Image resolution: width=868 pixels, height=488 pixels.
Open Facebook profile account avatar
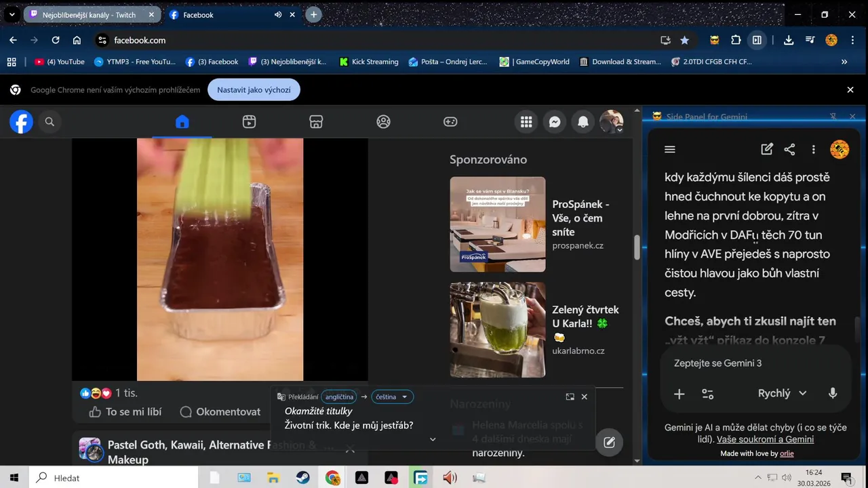click(x=612, y=122)
